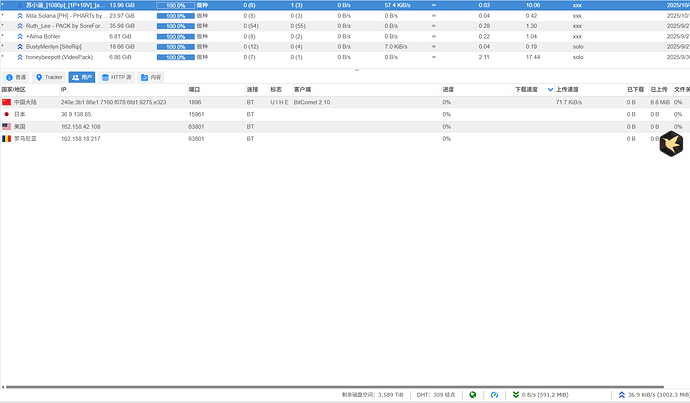Switch to the 内容 (Content) tab
This screenshot has height=403, width=690.
point(151,76)
